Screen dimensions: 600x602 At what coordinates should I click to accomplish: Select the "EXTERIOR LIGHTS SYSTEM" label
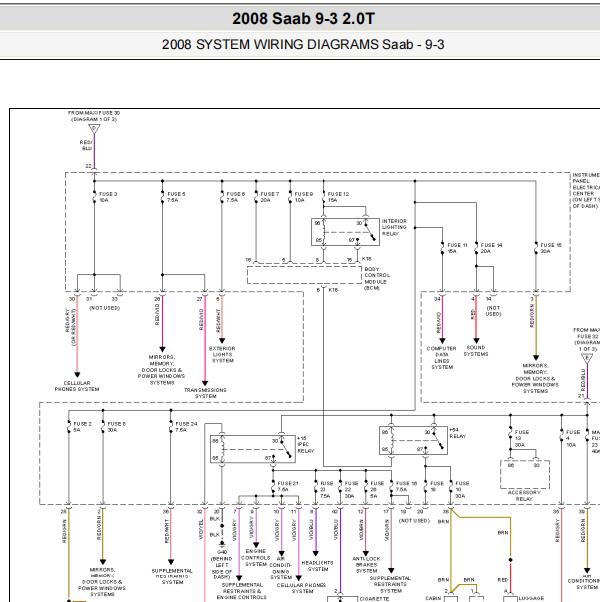click(x=222, y=354)
